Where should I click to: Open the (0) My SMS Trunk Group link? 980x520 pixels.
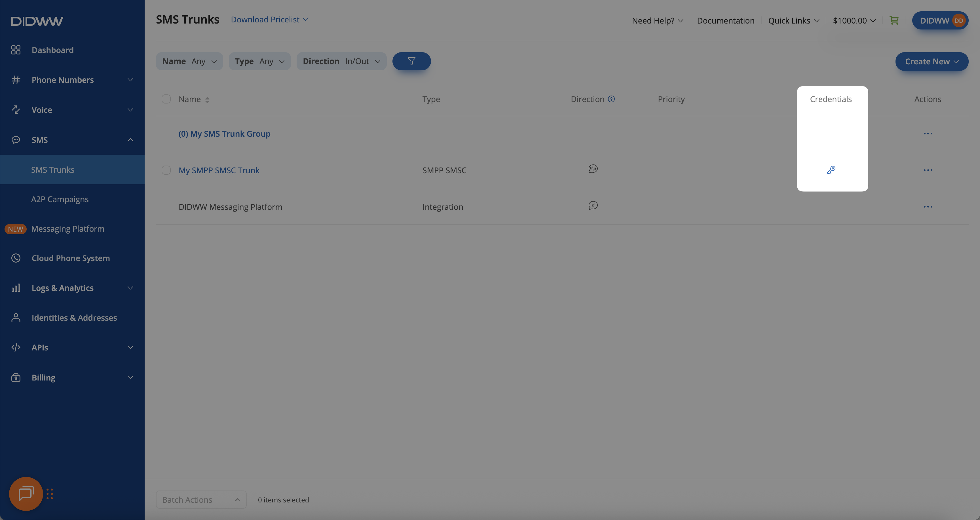pos(225,134)
